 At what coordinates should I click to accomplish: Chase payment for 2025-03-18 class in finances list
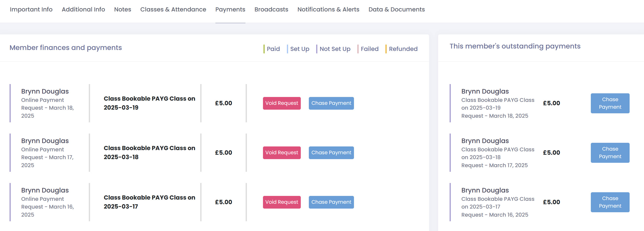(x=331, y=153)
